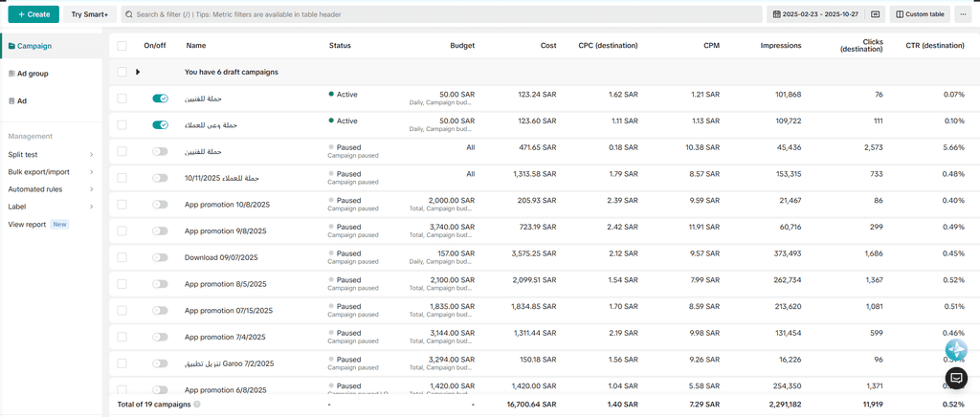Launch the AI assistant sparkle icon
Image resolution: width=980 pixels, height=417 pixels.
(955, 350)
